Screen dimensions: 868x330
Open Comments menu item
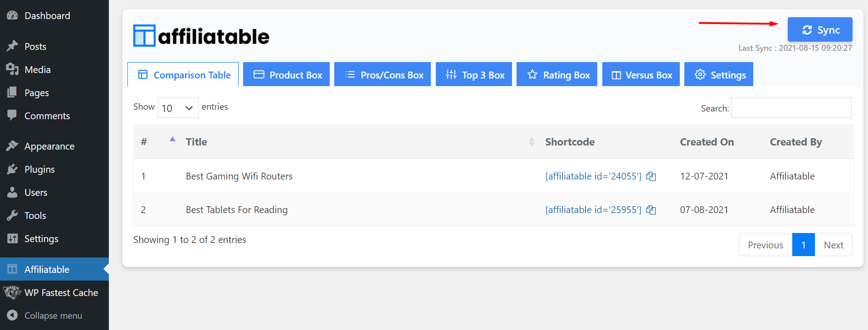(47, 116)
